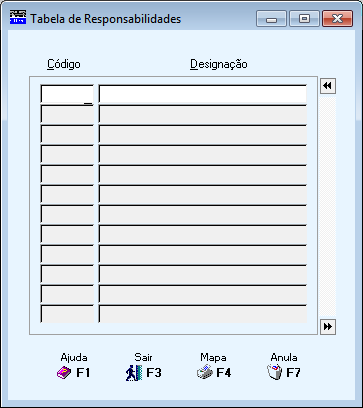Click the Ajuda F1 help book icon
Screen dimensions: 363x408
coord(64,373)
